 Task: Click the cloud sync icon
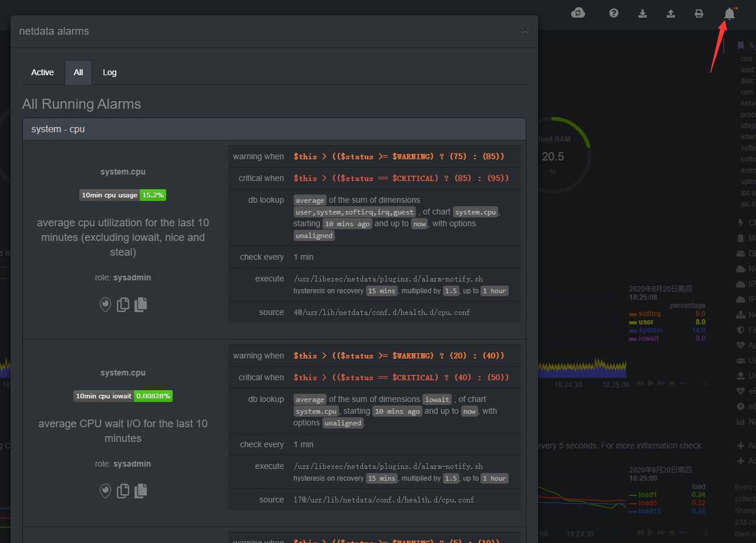coord(578,13)
